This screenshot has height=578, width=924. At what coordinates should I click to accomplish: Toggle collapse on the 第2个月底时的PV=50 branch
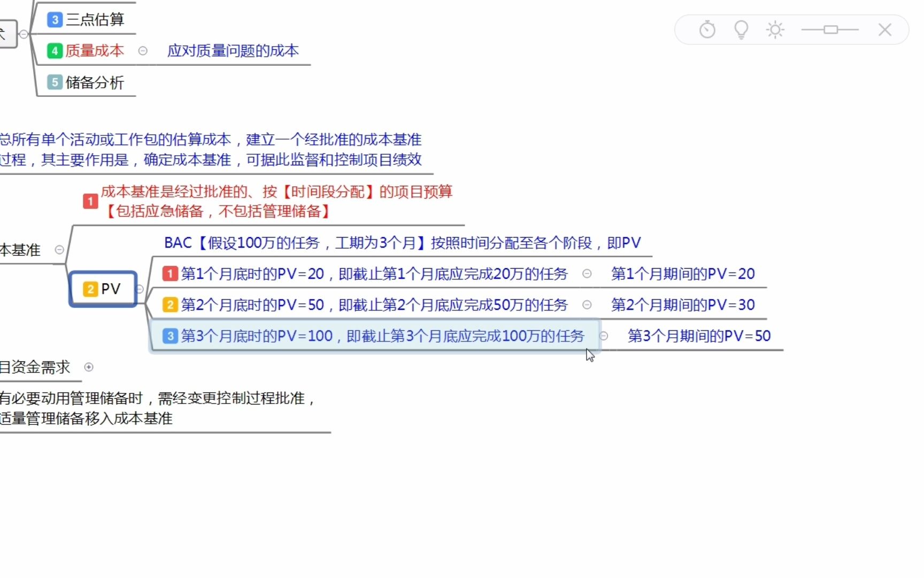click(x=587, y=305)
